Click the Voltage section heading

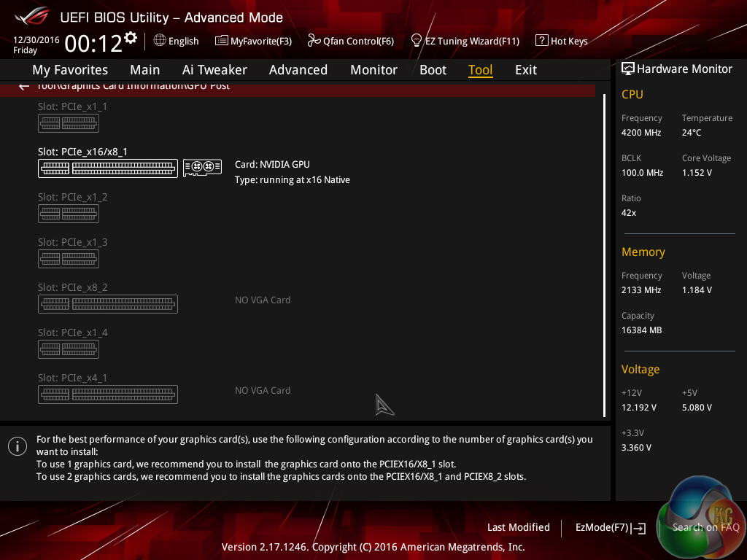click(640, 370)
